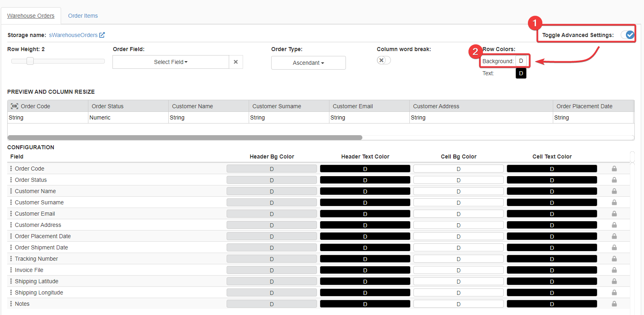Switch to the Order Items tab
The image size is (644, 315).
tap(83, 16)
